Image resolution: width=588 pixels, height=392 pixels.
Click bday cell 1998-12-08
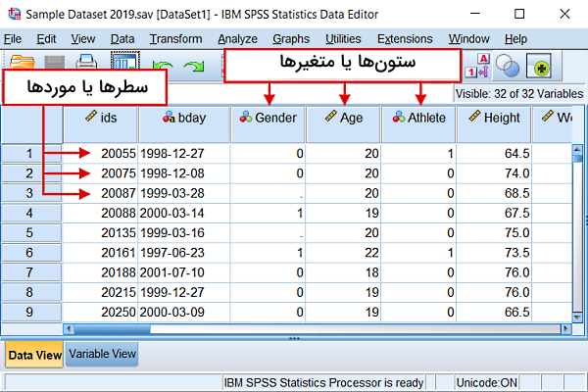click(184, 173)
